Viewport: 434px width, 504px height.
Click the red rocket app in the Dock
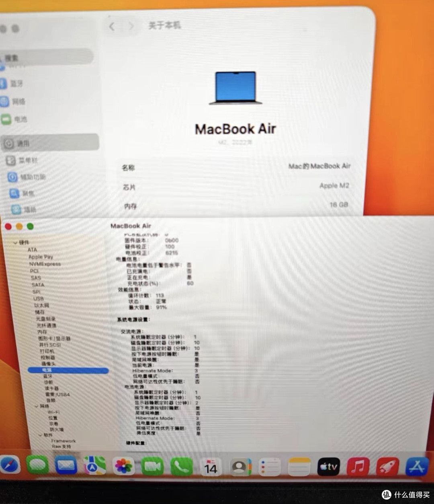tap(388, 467)
